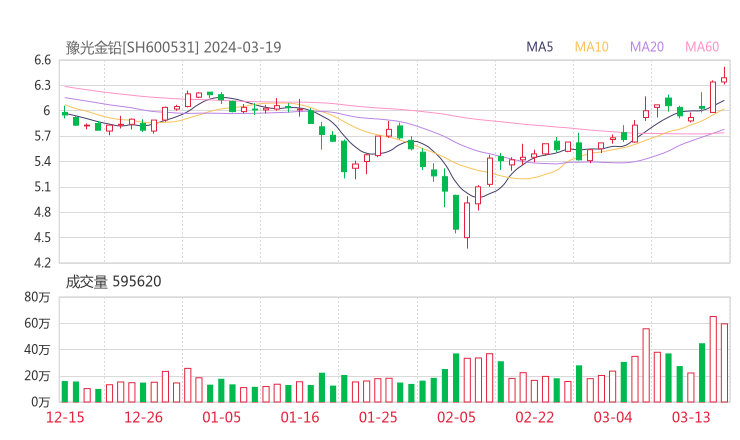Click the MA60 legend label
The width and height of the screenshot is (740, 440).
702,47
